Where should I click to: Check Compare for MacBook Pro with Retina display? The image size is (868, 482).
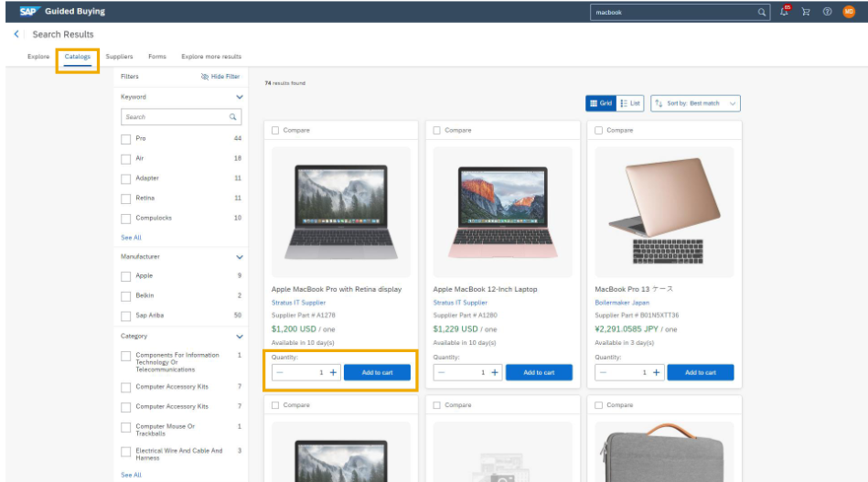(275, 130)
